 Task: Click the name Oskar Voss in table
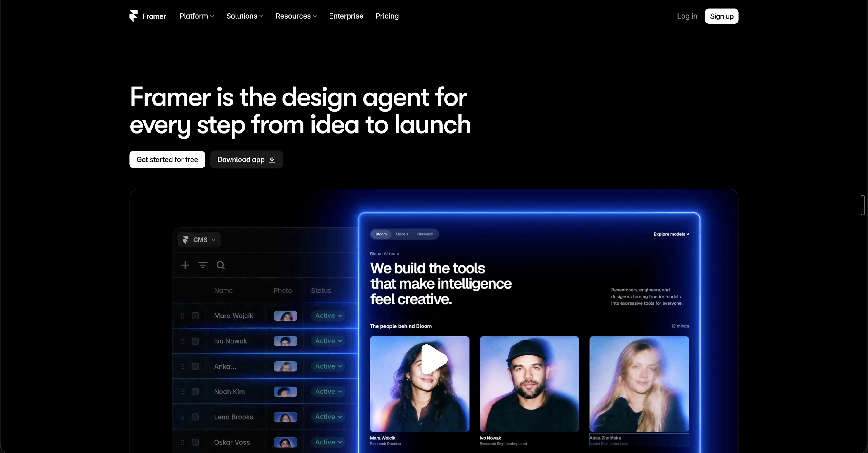pyautogui.click(x=232, y=442)
